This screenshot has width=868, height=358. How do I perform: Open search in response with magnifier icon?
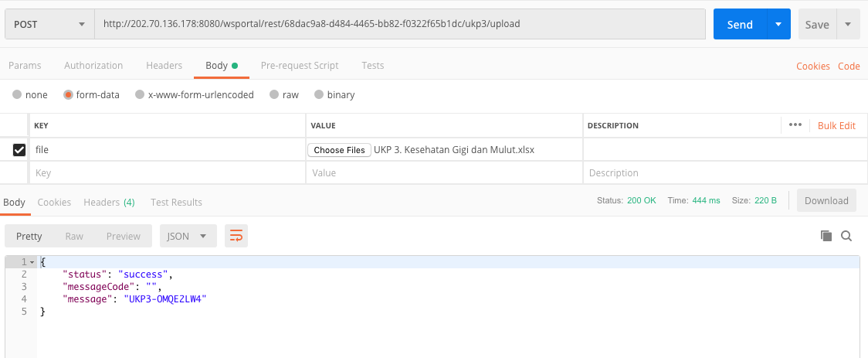click(x=846, y=236)
